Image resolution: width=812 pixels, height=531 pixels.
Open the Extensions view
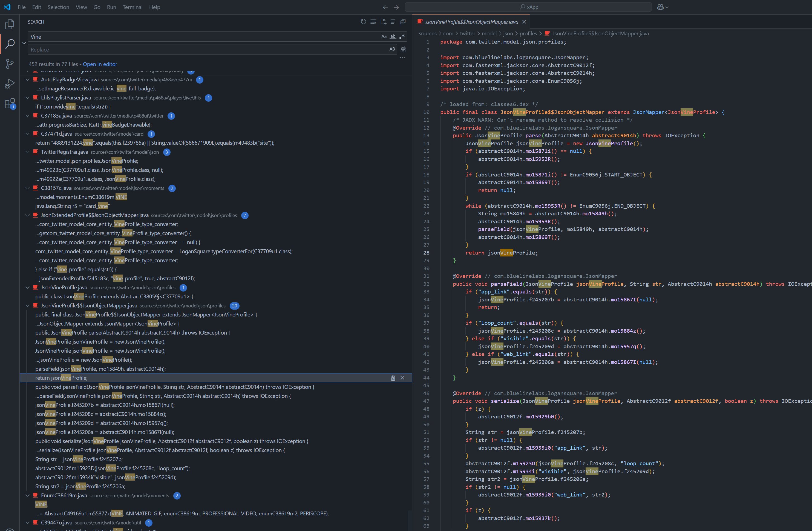[x=10, y=104]
